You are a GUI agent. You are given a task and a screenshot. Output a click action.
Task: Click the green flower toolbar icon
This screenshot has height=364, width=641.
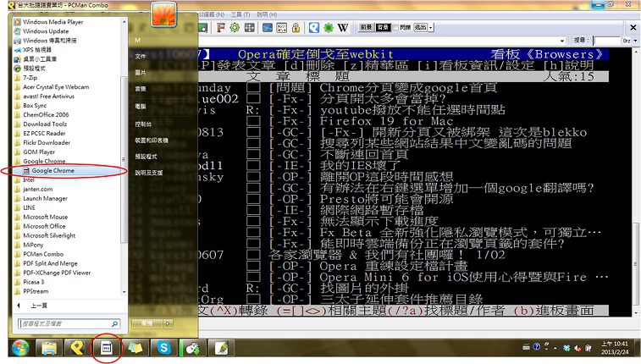click(x=329, y=28)
